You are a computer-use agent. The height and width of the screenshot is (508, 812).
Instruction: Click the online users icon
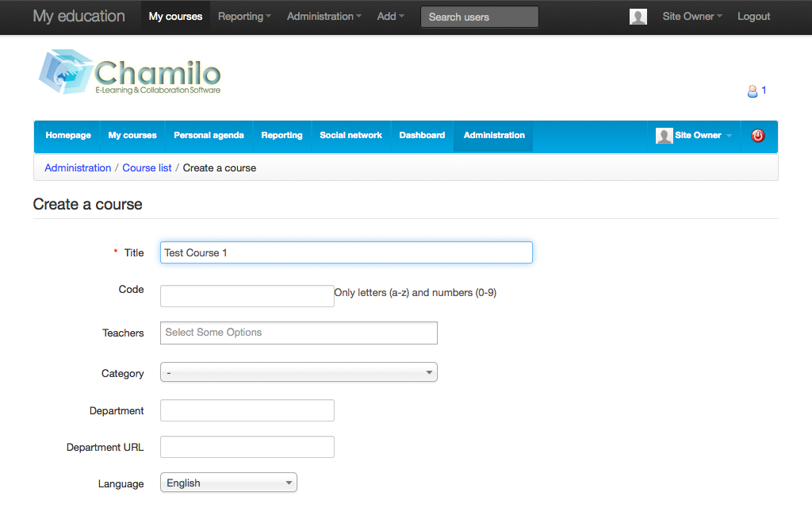coord(753,91)
